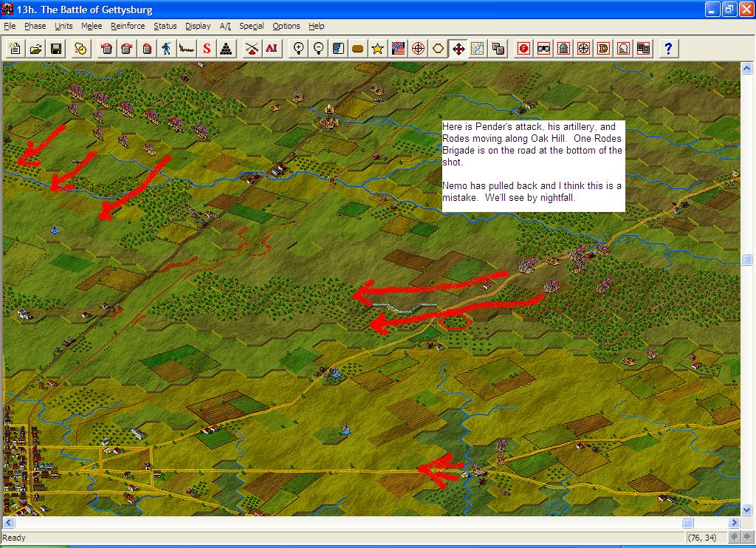
Task: Click the about-face unit rotation icon
Action: point(147,48)
